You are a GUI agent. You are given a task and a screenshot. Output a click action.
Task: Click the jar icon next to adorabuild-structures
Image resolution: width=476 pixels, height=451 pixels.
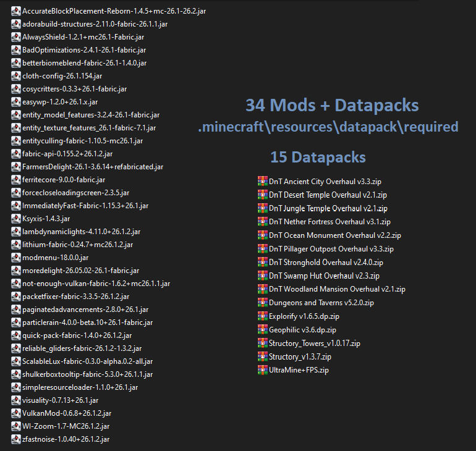tap(16, 24)
